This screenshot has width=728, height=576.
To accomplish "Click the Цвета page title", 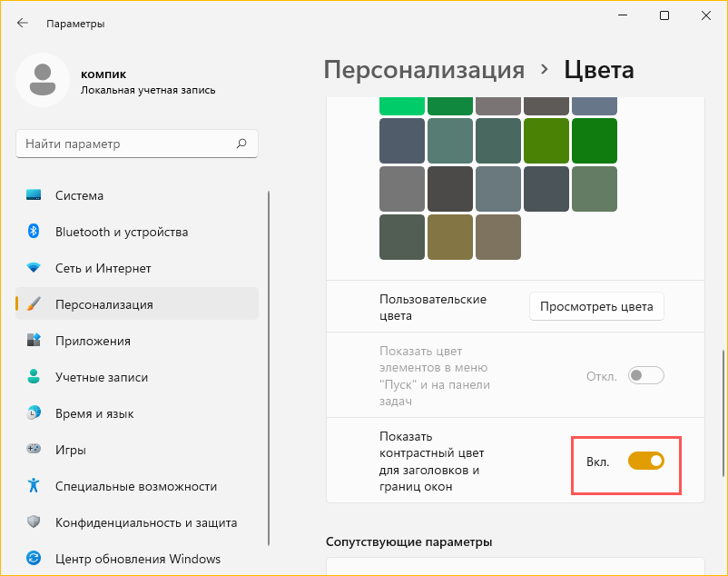I will pos(599,70).
